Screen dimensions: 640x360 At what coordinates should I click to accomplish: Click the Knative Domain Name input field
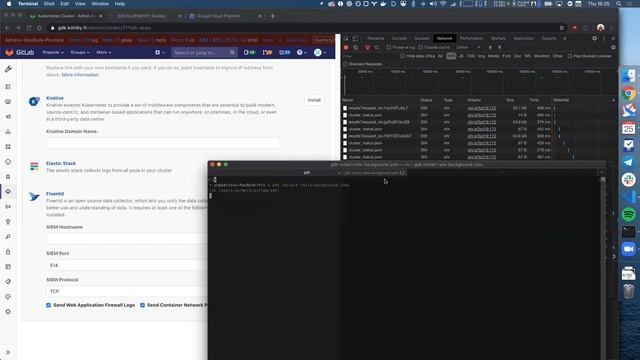tap(163, 143)
